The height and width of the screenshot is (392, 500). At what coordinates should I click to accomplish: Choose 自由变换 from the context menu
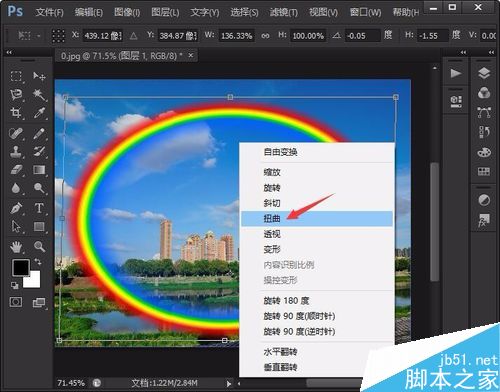click(317, 152)
